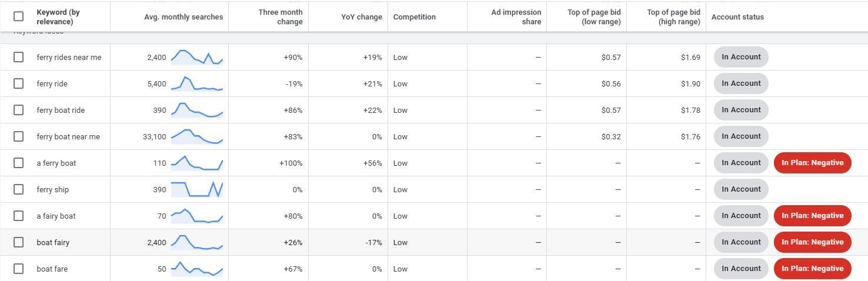The image size is (868, 281).
Task: Click the Account status column header
Action: (737, 17)
